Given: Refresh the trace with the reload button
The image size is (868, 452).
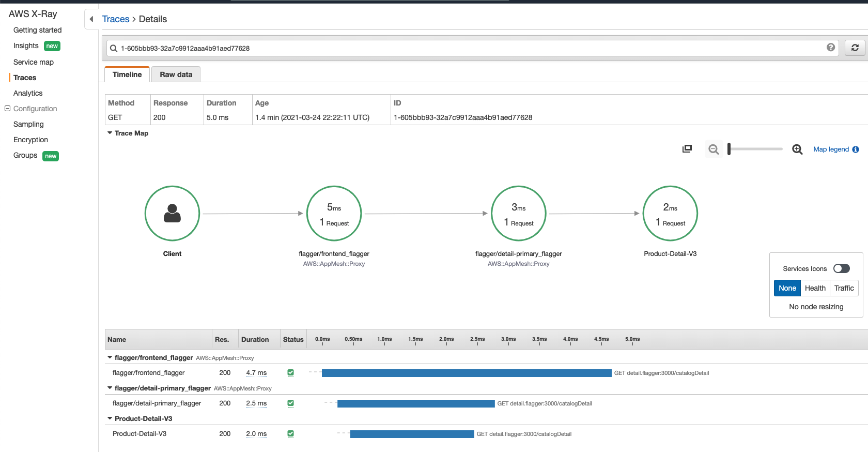Looking at the screenshot, I should (855, 48).
